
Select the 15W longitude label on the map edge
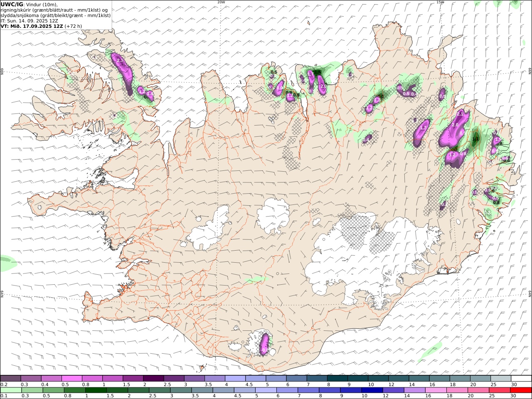point(440,2)
